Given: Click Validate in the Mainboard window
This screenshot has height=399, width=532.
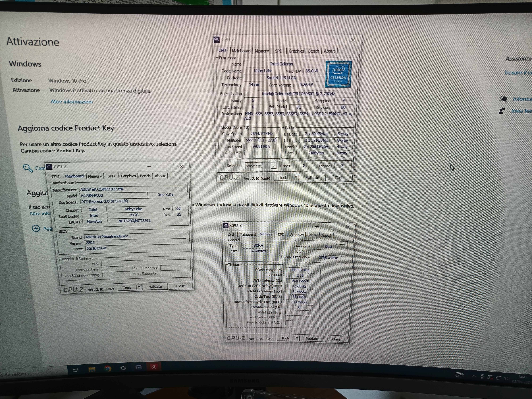Looking at the screenshot, I should tap(155, 286).
